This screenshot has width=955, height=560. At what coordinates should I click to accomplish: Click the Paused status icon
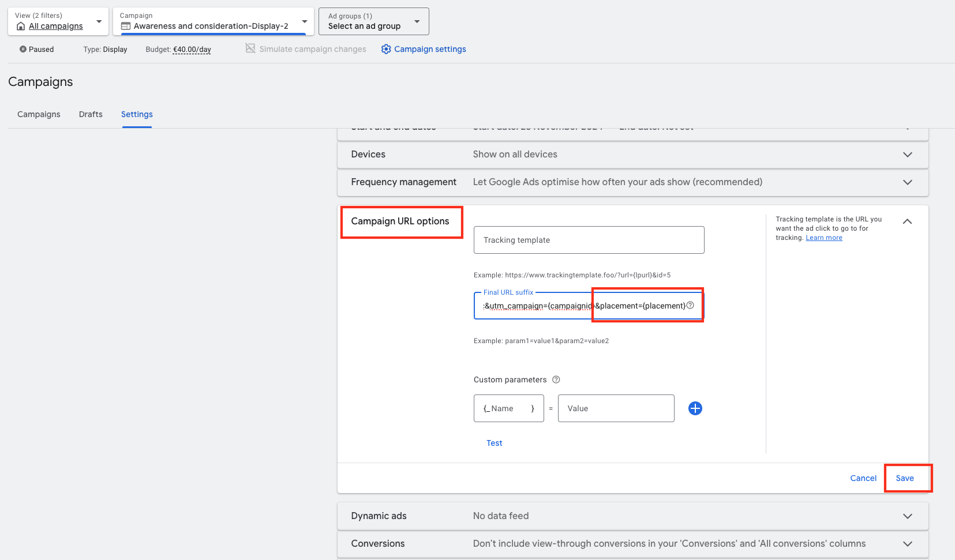click(x=23, y=50)
